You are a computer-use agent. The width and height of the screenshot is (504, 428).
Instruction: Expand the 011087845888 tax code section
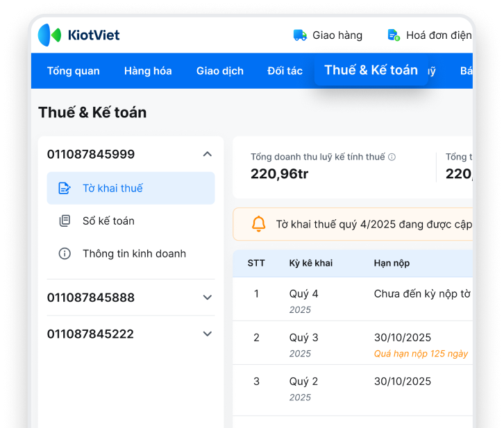pos(207,298)
